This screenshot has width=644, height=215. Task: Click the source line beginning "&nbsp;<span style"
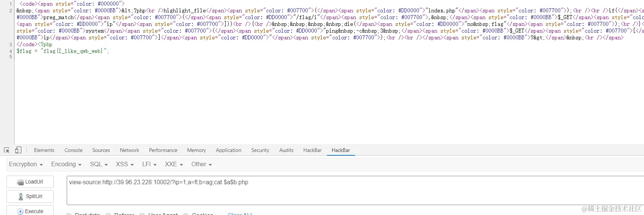(330, 11)
